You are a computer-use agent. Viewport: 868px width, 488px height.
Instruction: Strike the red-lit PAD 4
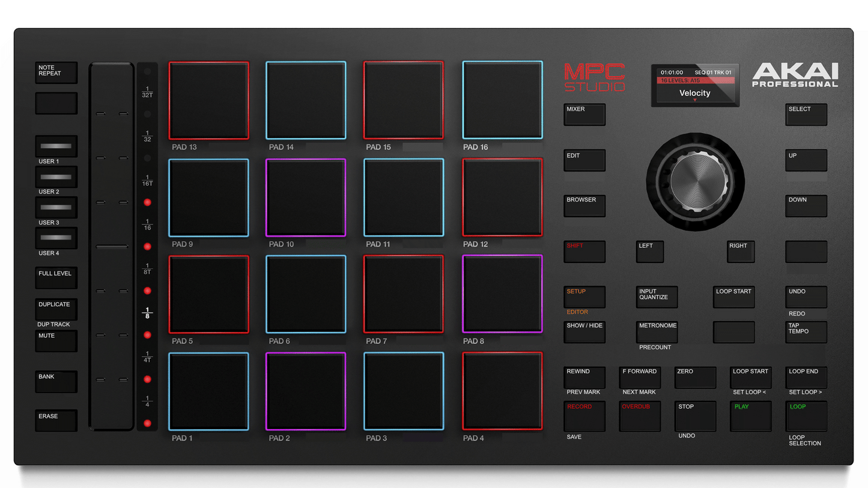[502, 391]
